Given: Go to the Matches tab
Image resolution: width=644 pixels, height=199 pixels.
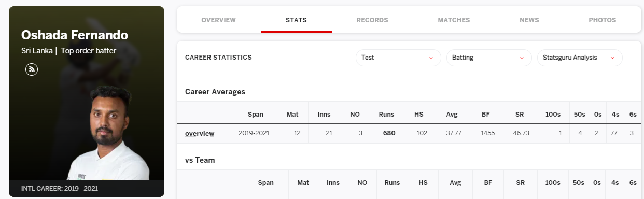Looking at the screenshot, I should click(x=454, y=20).
